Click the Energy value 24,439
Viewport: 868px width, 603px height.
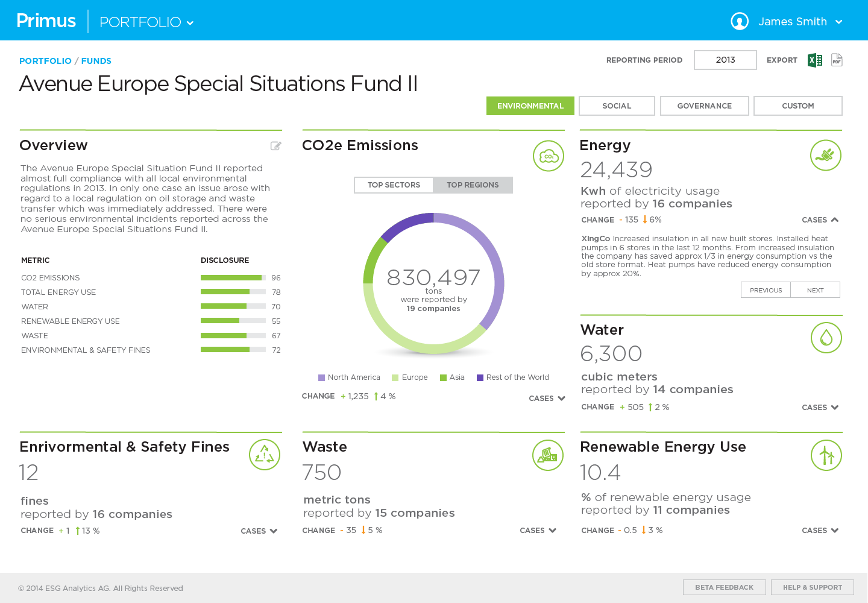[616, 170]
